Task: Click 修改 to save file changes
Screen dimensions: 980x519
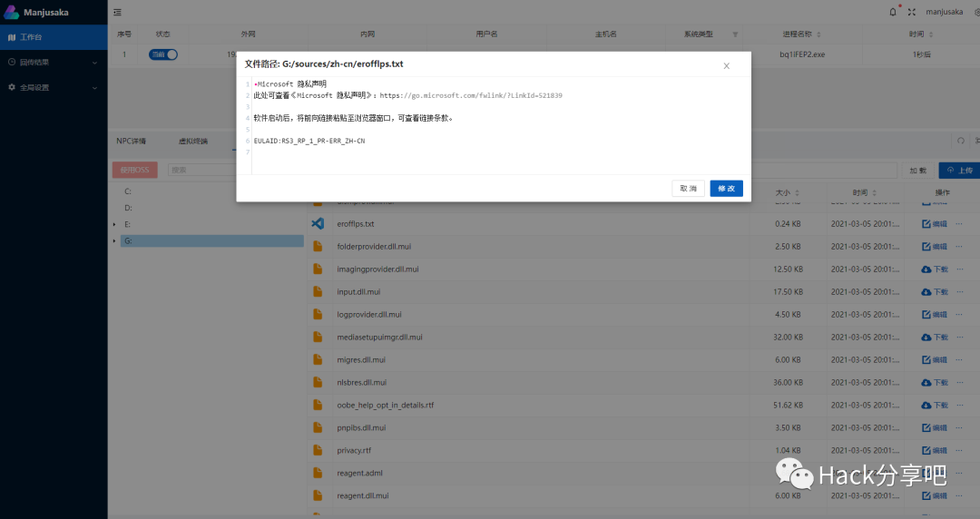Action: point(726,188)
